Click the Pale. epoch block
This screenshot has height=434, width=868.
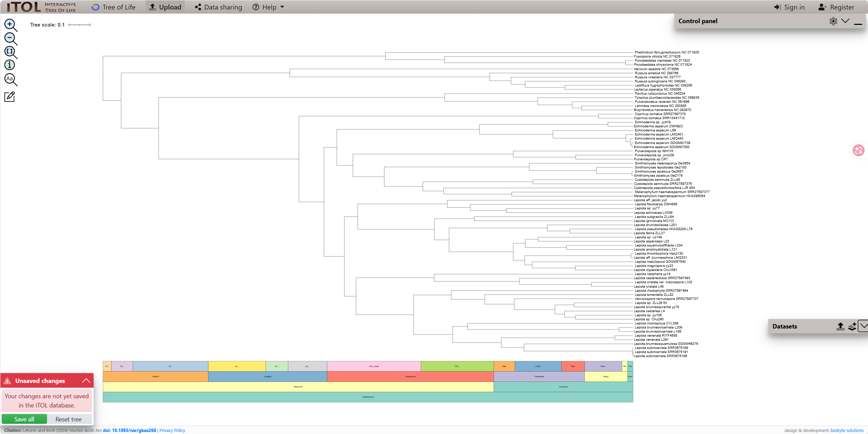point(504,366)
